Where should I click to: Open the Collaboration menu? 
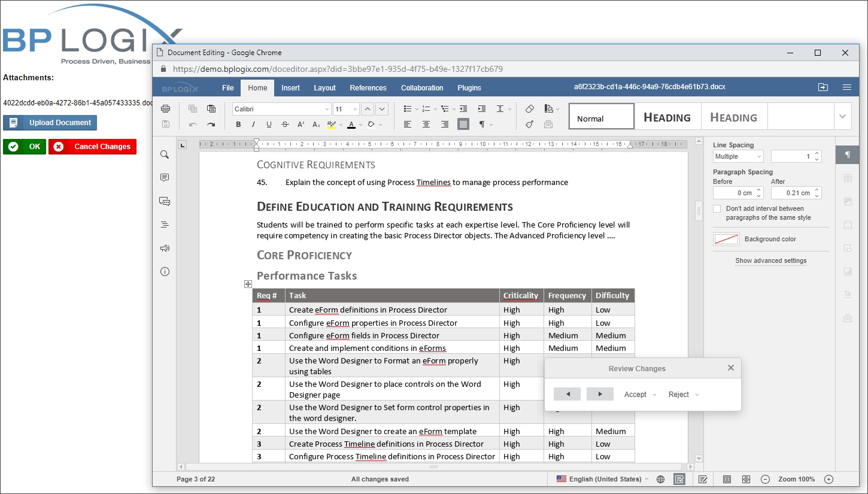point(421,87)
